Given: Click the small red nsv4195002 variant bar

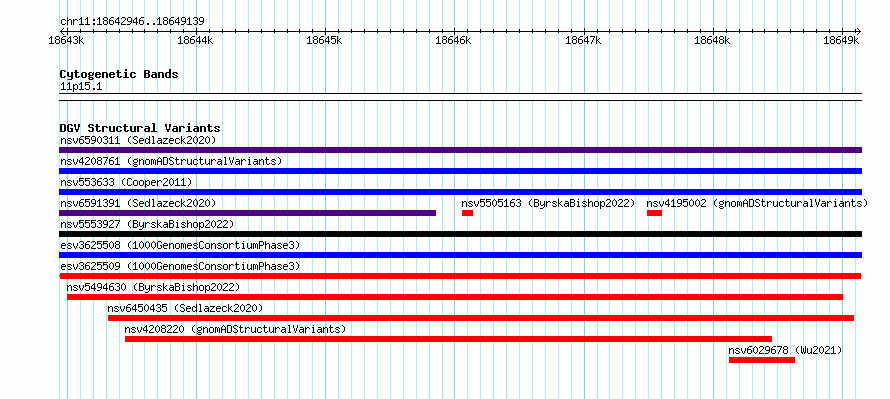Looking at the screenshot, I should coord(654,213).
